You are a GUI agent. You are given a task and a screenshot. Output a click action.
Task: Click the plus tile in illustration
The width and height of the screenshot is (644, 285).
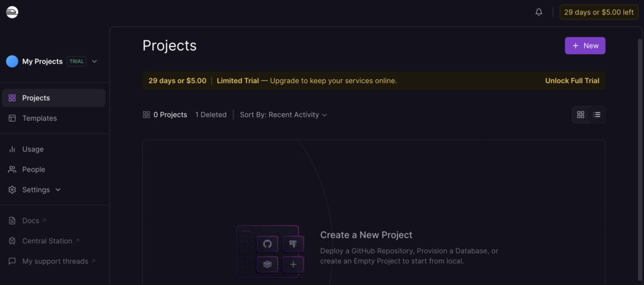293,264
